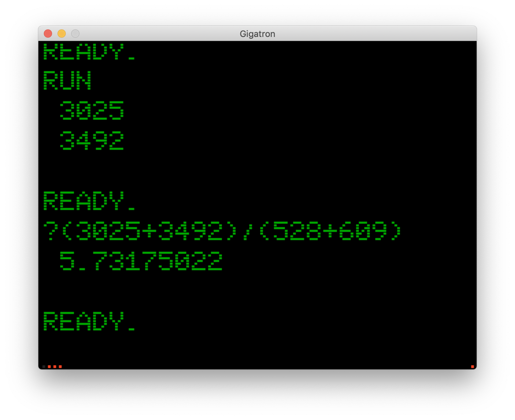Minimize the Gigatron window with yellow button
Image resolution: width=515 pixels, height=420 pixels.
(x=62, y=34)
